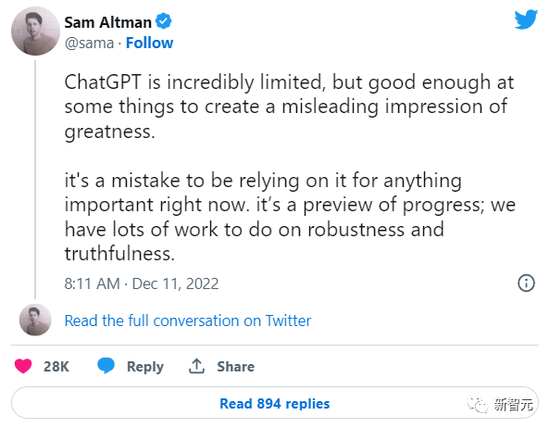Open the Sam Altman display name
This screenshot has height=428, width=550.
point(108,22)
